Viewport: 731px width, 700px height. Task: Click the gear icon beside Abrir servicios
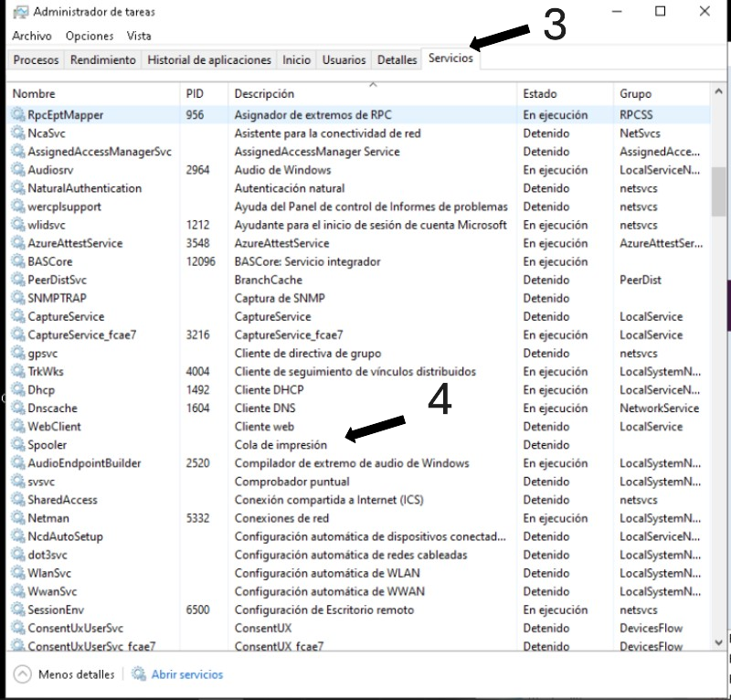[x=139, y=674]
